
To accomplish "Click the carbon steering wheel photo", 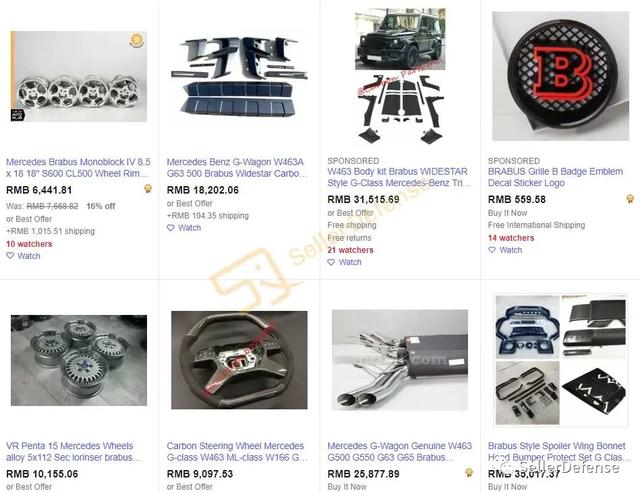I will pos(239,360).
